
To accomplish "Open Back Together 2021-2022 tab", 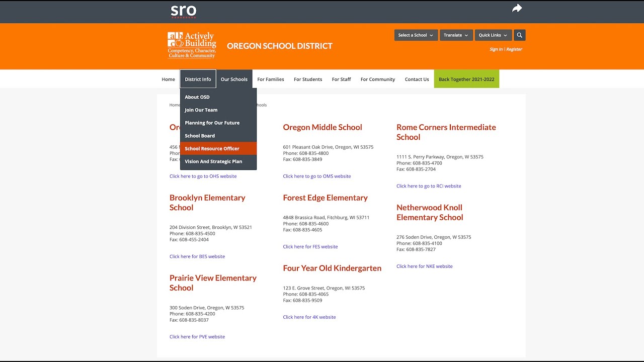I will tap(467, 79).
